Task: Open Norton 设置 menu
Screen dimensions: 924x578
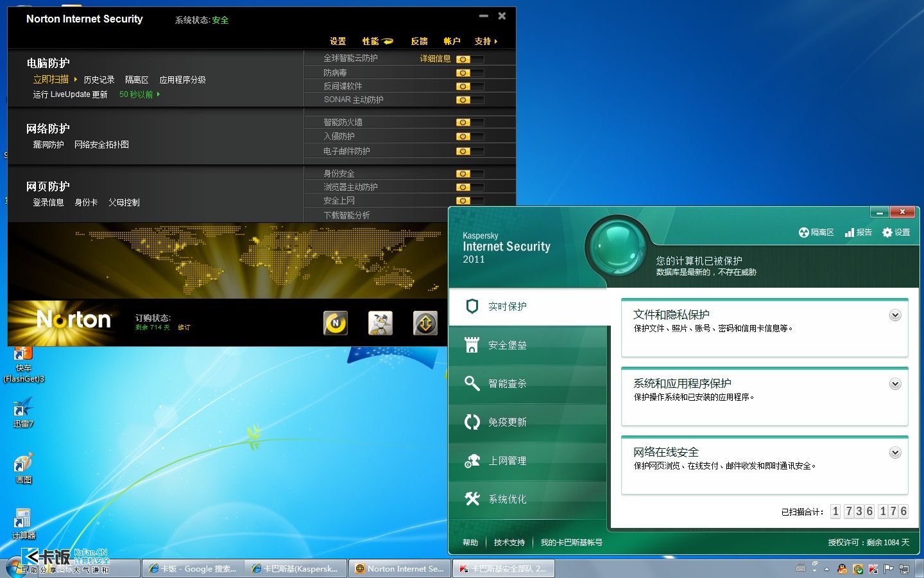Action: click(338, 41)
